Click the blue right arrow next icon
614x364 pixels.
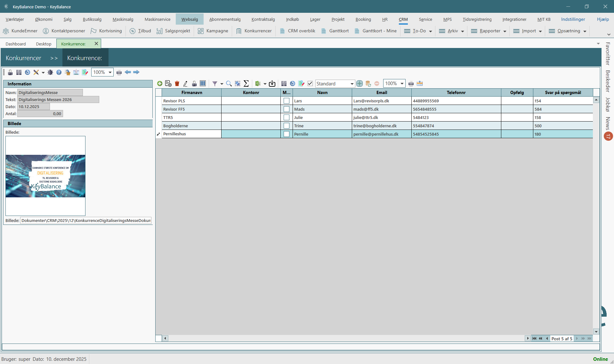coord(136,72)
